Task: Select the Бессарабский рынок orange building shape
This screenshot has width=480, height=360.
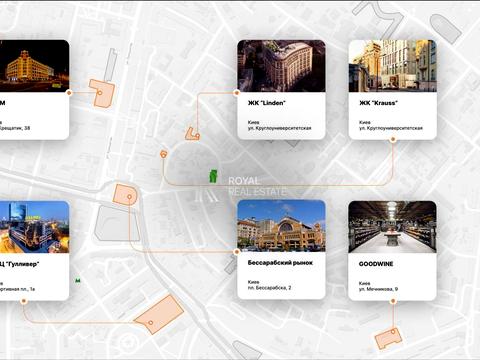Action: (x=125, y=194)
